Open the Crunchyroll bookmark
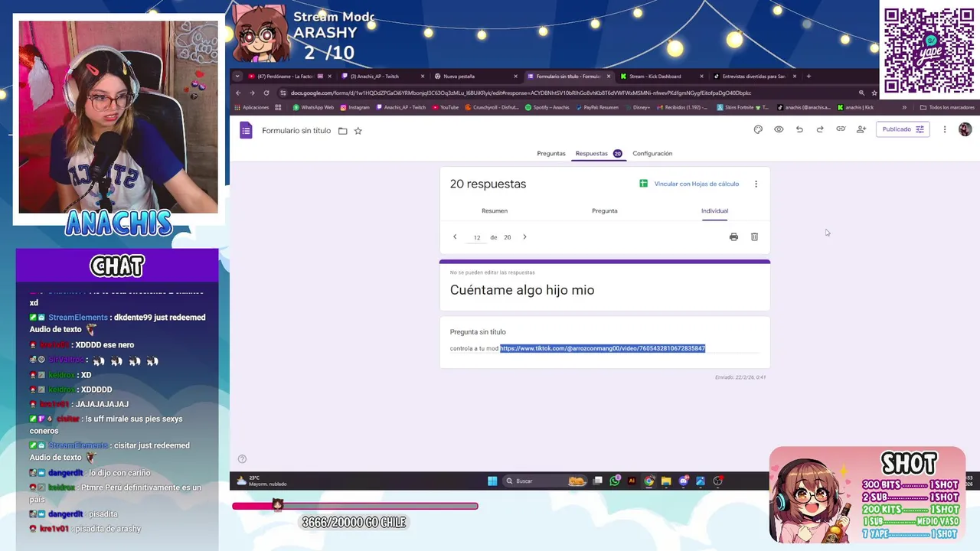The image size is (980, 551). tap(492, 108)
